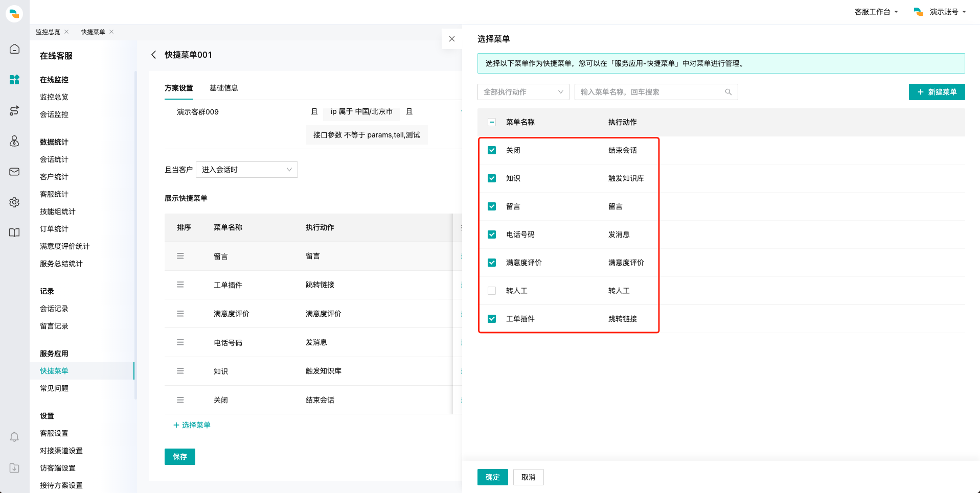Open the knowledge book icon in sidebar
The height and width of the screenshot is (493, 980).
[x=14, y=233]
